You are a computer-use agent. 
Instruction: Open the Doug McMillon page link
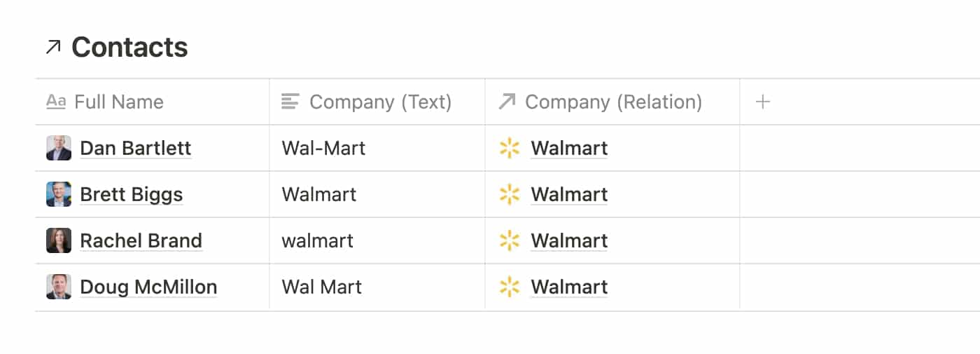(x=148, y=287)
